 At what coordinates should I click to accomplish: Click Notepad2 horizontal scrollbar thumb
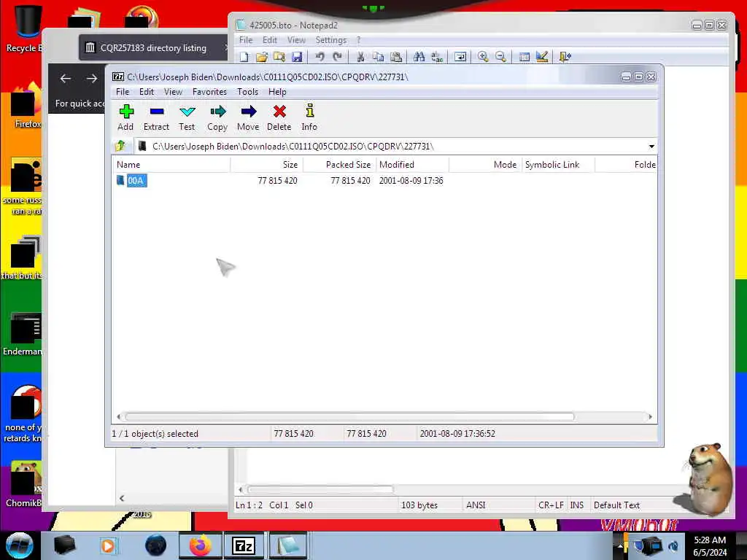320,489
